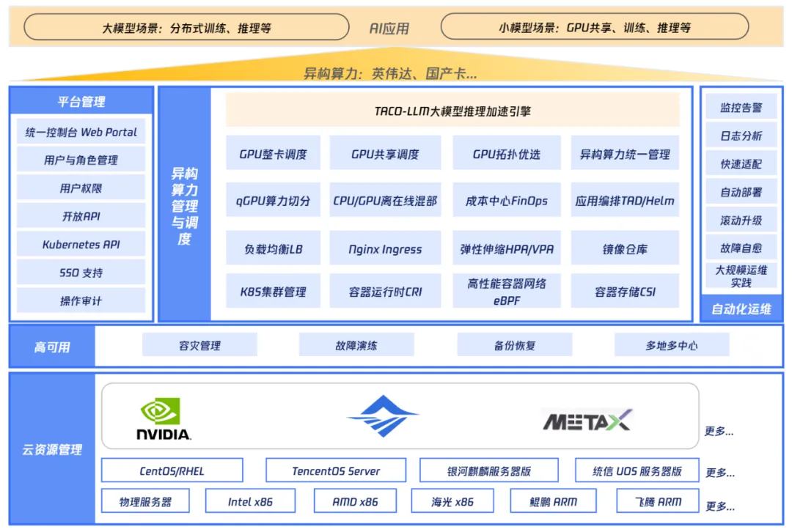Viewport: 792px width, 532px height.
Task: Click 更多... beside the hardware row
Action: (x=719, y=506)
